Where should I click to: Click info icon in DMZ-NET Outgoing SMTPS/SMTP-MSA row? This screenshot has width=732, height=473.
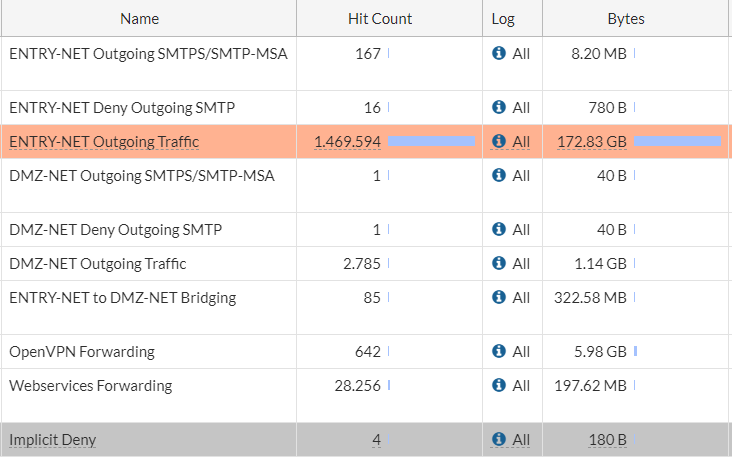(x=499, y=176)
